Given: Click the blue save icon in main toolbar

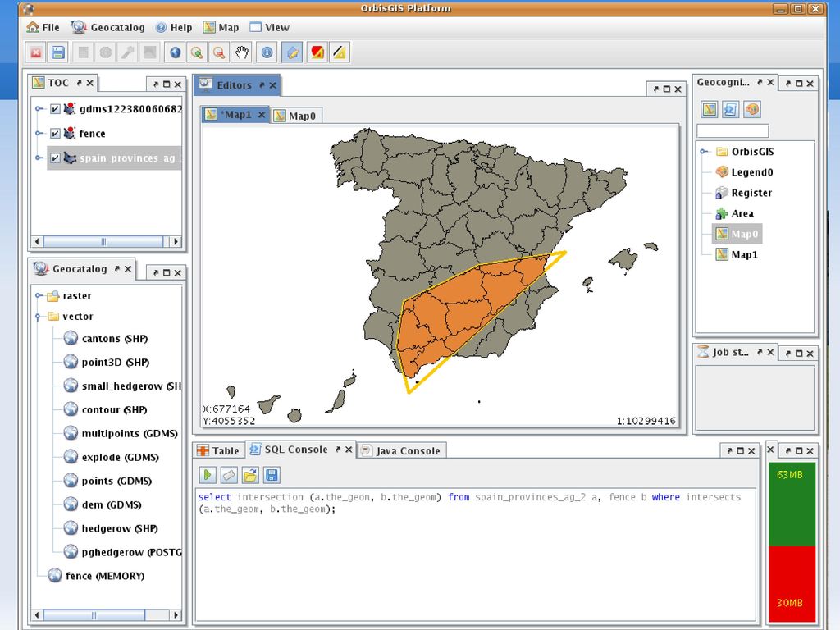Looking at the screenshot, I should pyautogui.click(x=58, y=52).
